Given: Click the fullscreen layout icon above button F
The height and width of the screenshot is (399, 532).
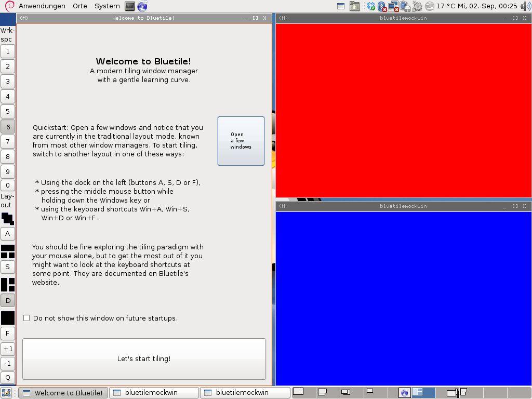Looking at the screenshot, I should click(8, 318).
